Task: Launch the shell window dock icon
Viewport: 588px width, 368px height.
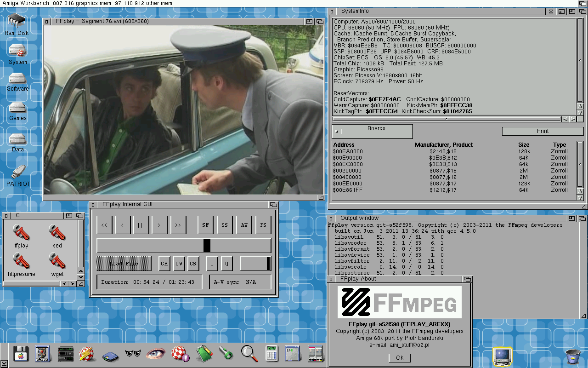Action: pos(292,353)
